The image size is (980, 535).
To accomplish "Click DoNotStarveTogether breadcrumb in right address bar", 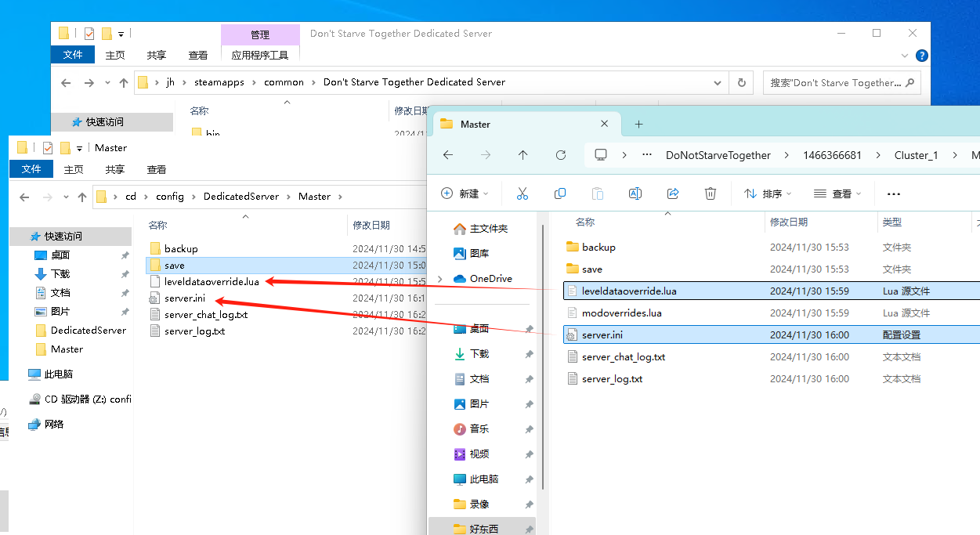I will [x=718, y=155].
